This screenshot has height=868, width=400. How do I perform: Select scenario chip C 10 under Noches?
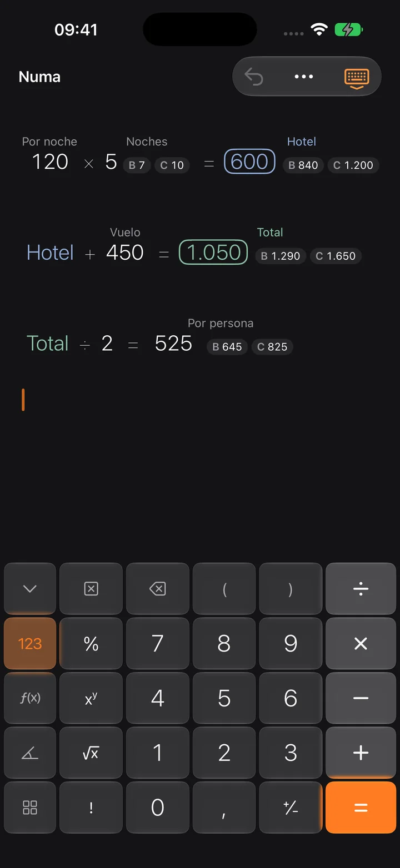[172, 165]
